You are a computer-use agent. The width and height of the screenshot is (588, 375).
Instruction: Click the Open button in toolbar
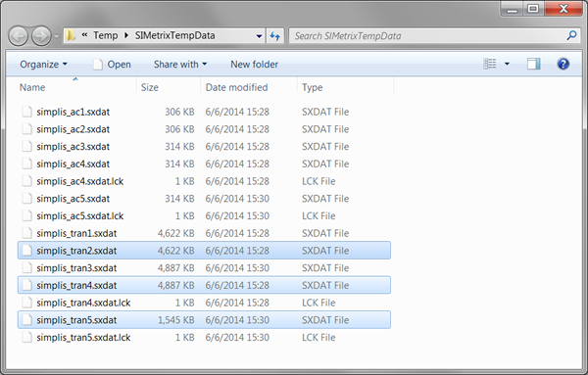112,65
